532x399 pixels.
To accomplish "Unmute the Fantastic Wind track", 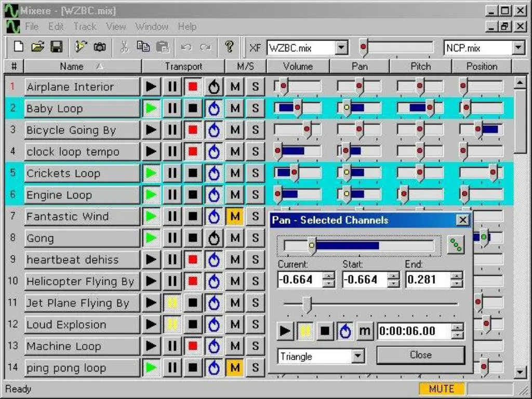I will (x=235, y=217).
